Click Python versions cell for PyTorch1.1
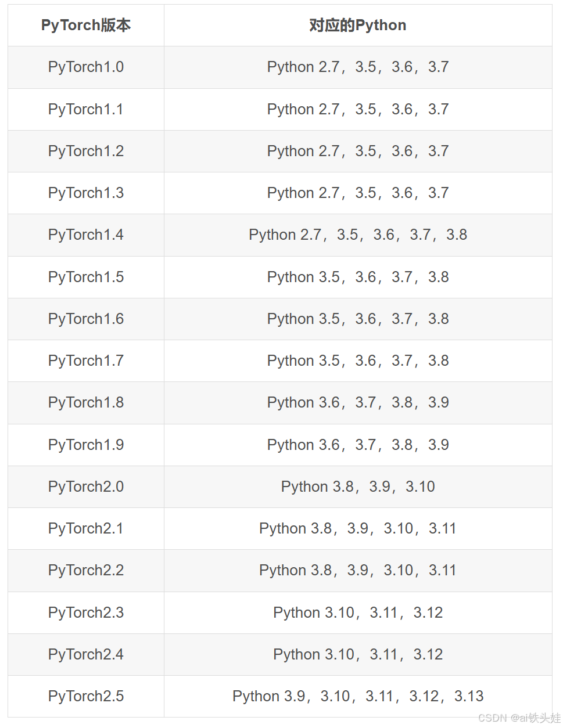The height and width of the screenshot is (728, 563). pyautogui.click(x=358, y=109)
